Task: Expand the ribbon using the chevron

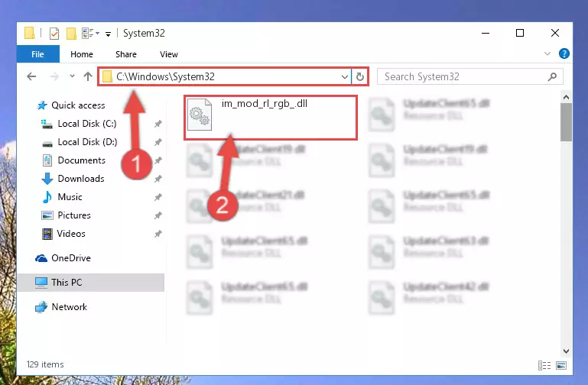Action: [x=547, y=54]
